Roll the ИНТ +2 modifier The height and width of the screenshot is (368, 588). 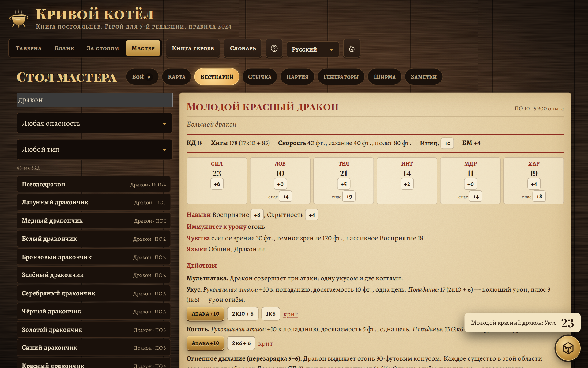(x=407, y=184)
